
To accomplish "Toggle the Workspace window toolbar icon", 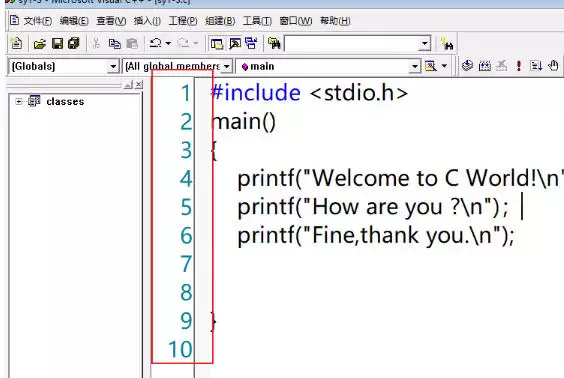I will pyautogui.click(x=217, y=44).
